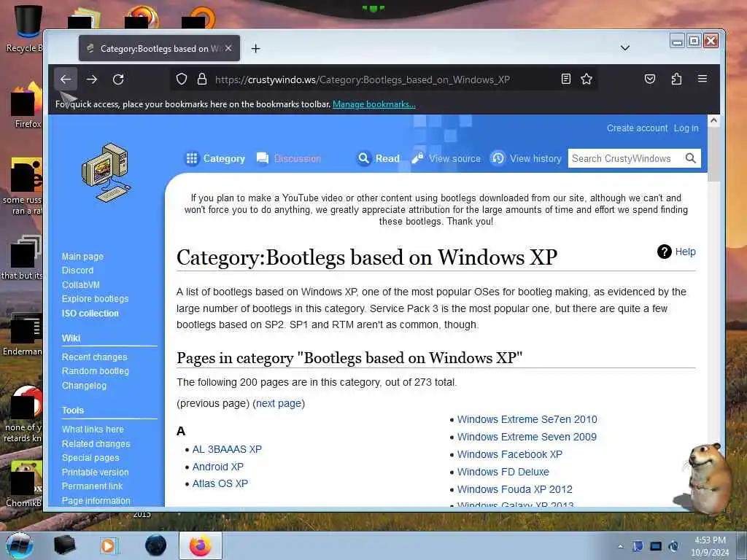Reload the current page
Screen dimensions: 747x560
coord(118,79)
